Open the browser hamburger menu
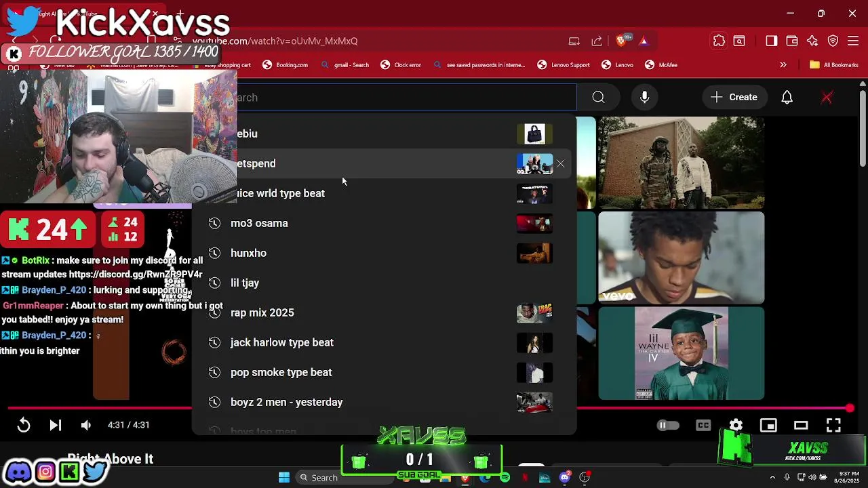This screenshot has width=868, height=488. click(853, 41)
